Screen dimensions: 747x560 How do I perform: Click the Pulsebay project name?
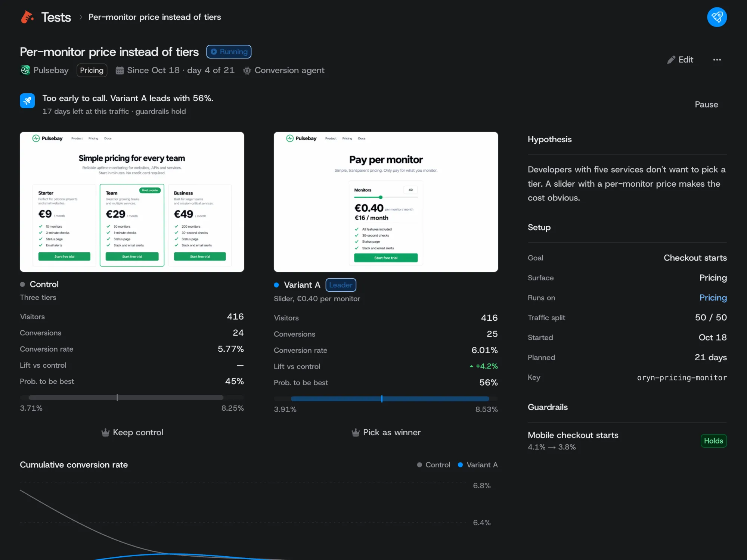click(51, 70)
